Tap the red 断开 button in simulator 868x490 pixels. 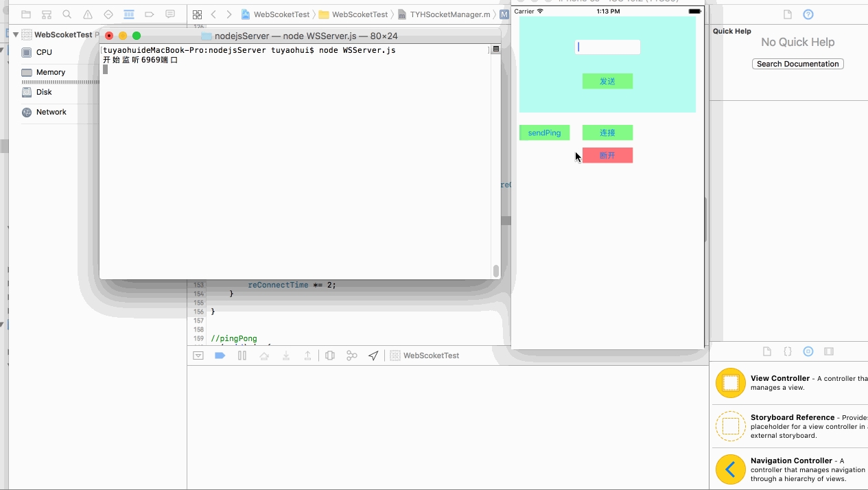point(607,155)
